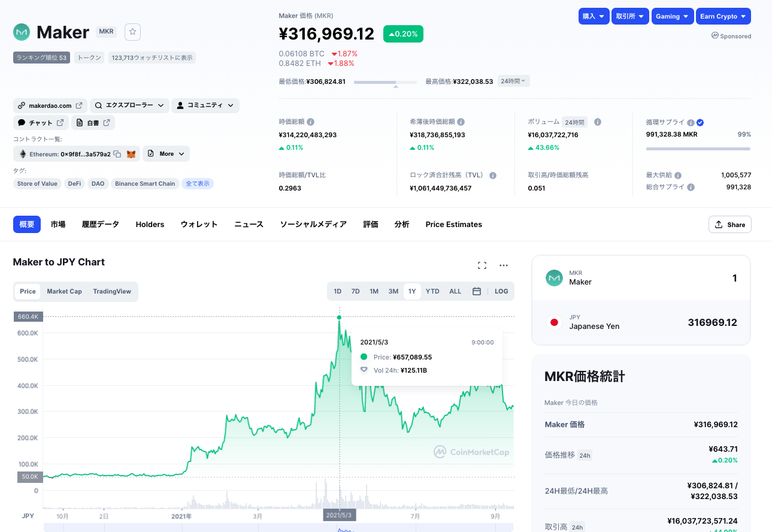
Task: Open the chart date range calendar
Action: point(477,291)
